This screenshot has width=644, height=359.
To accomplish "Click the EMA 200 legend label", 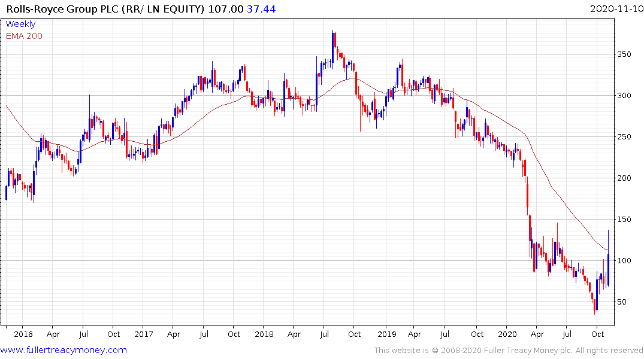I will click(24, 36).
